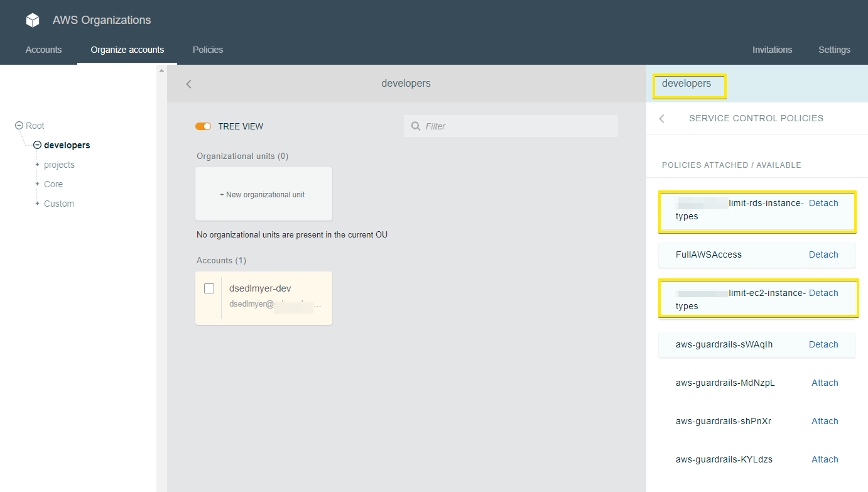Open the Accounts tab
Image resolution: width=868 pixels, height=492 pixels.
(43, 50)
